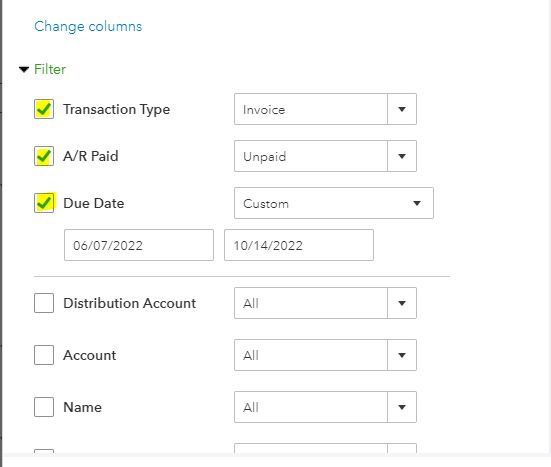Click the 06/07/2022 start date field

pos(139,245)
